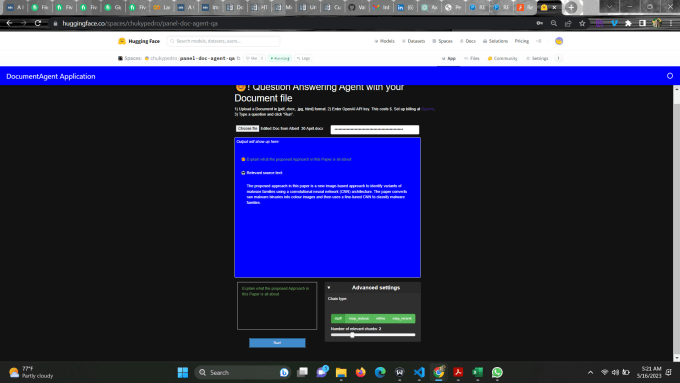680x383 pixels.
Task: Select the stuff chain type
Action: 338,318
